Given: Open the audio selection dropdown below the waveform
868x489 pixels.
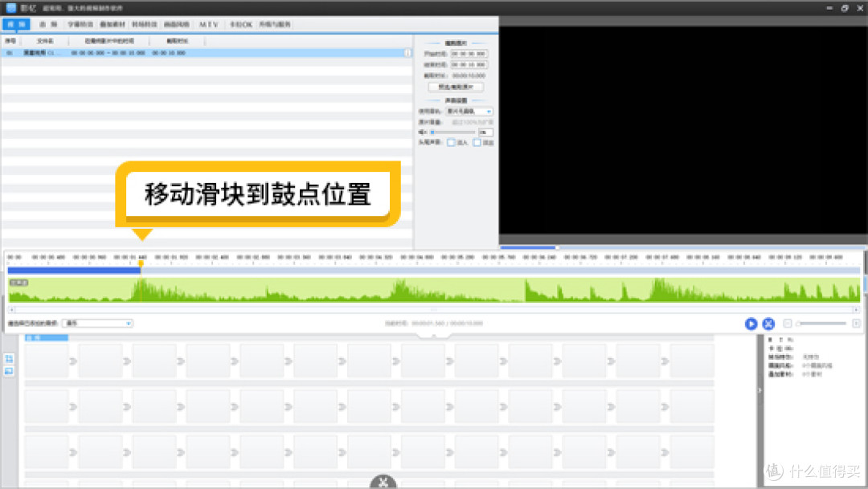Looking at the screenshot, I should [x=97, y=323].
